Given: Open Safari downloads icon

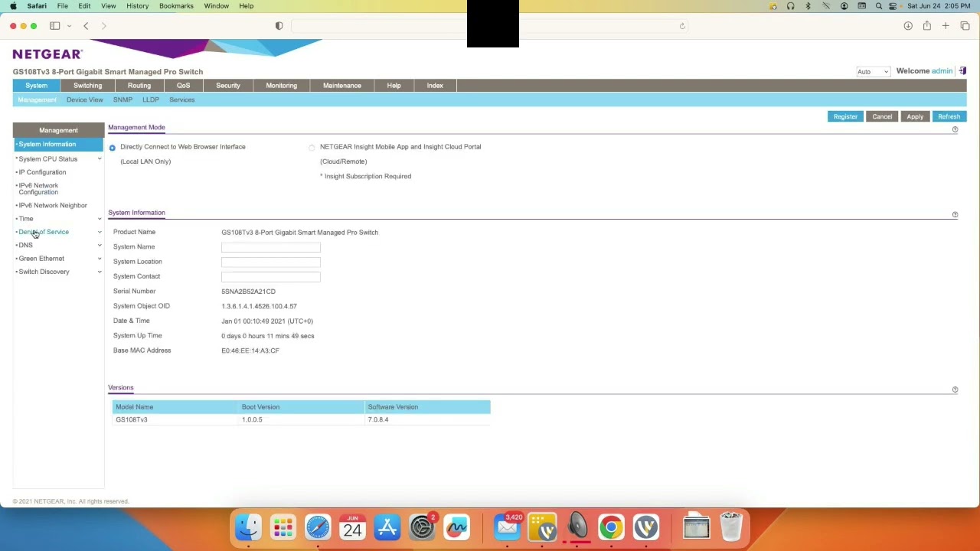Looking at the screenshot, I should tap(908, 26).
